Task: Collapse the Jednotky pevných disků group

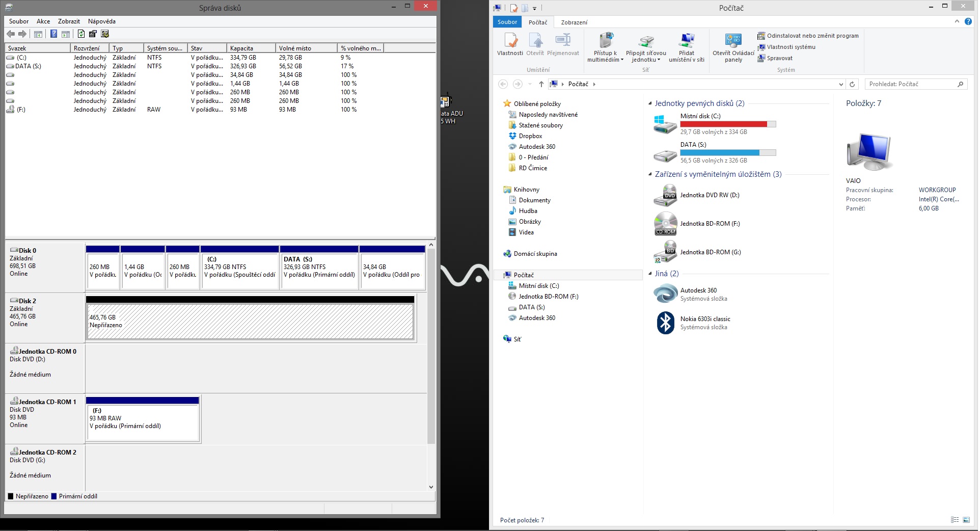Action: pyautogui.click(x=650, y=103)
